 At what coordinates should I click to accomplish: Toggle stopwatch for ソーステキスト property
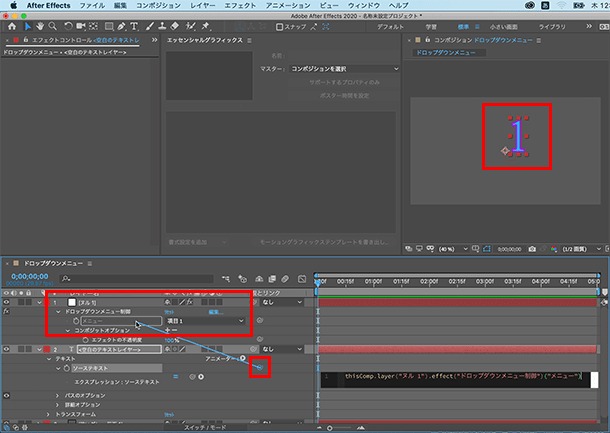coord(67,368)
